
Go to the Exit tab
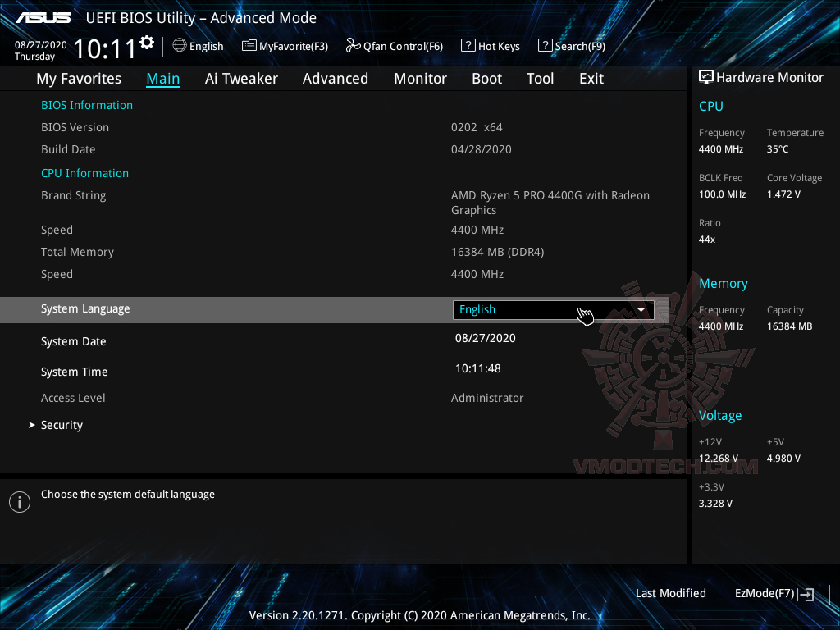pos(591,79)
